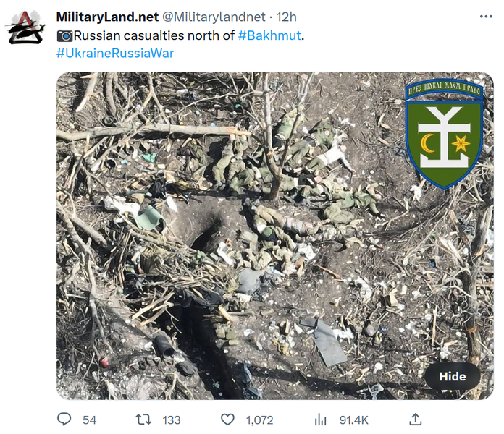Viewport: 504px width, 434px height.
Task: Click the MilitaryLand.net display name
Action: (107, 17)
